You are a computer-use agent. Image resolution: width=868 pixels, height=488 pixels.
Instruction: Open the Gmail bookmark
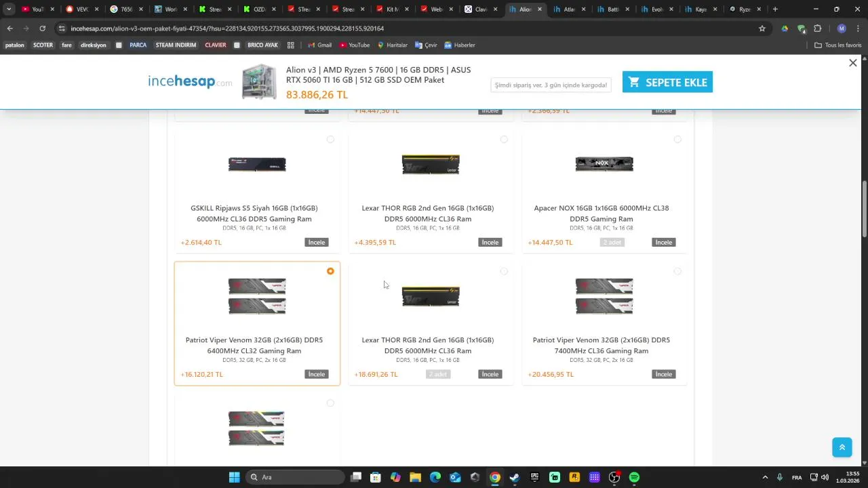pos(319,45)
